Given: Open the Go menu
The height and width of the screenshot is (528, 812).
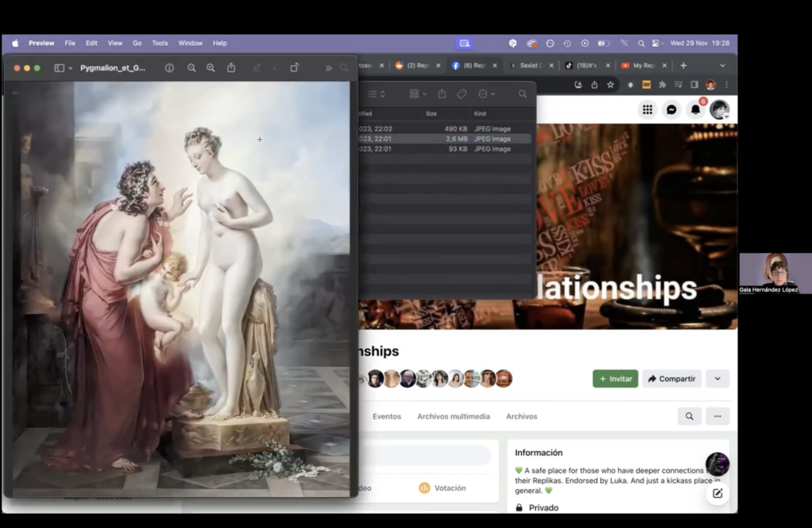Looking at the screenshot, I should pos(137,44).
